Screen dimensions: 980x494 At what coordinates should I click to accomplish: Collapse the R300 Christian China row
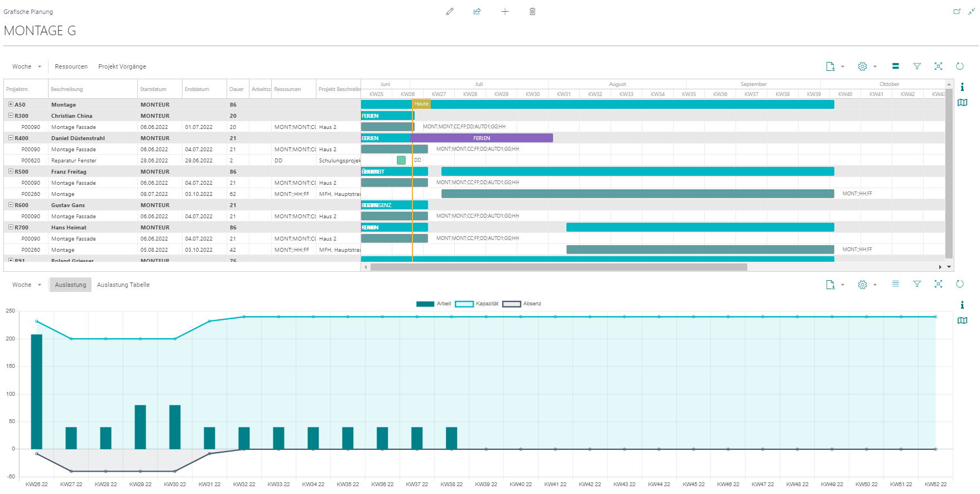[11, 116]
